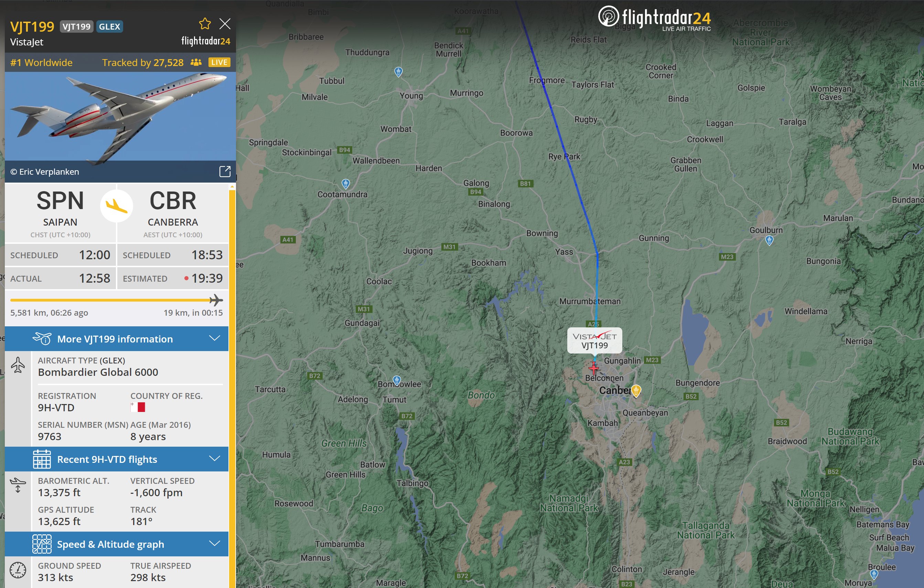Click the VJT199 callsign badge
The width and height of the screenshot is (924, 588).
coord(76,26)
